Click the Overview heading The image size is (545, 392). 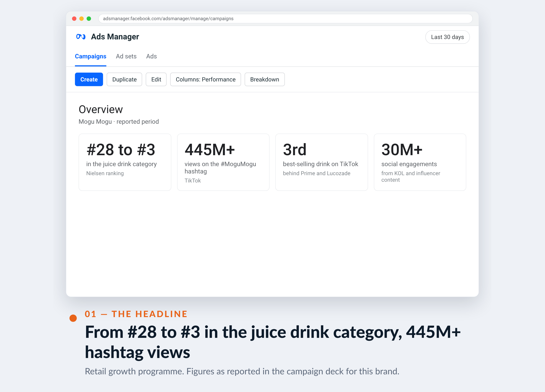tap(101, 109)
